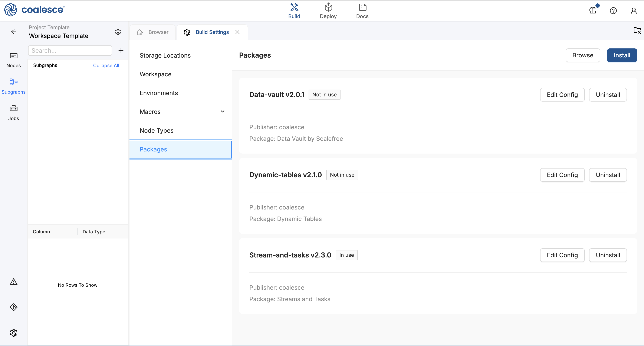Image resolution: width=644 pixels, height=346 pixels.
Task: Close the Build Settings tab
Action: (237, 32)
